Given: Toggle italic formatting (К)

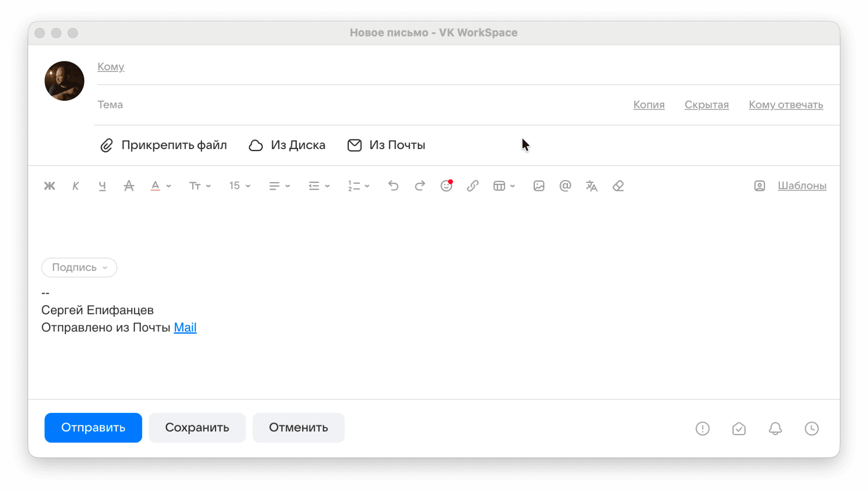Looking at the screenshot, I should coord(76,186).
